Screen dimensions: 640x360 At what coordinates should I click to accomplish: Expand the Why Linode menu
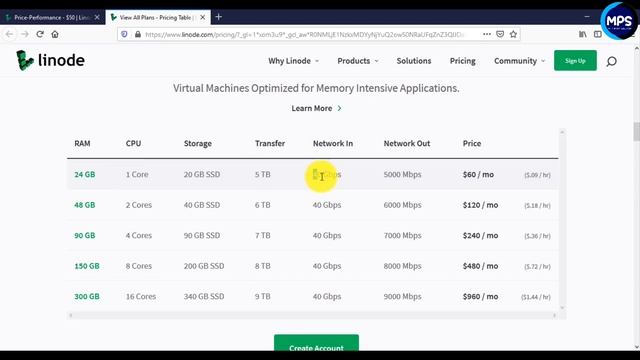293,61
